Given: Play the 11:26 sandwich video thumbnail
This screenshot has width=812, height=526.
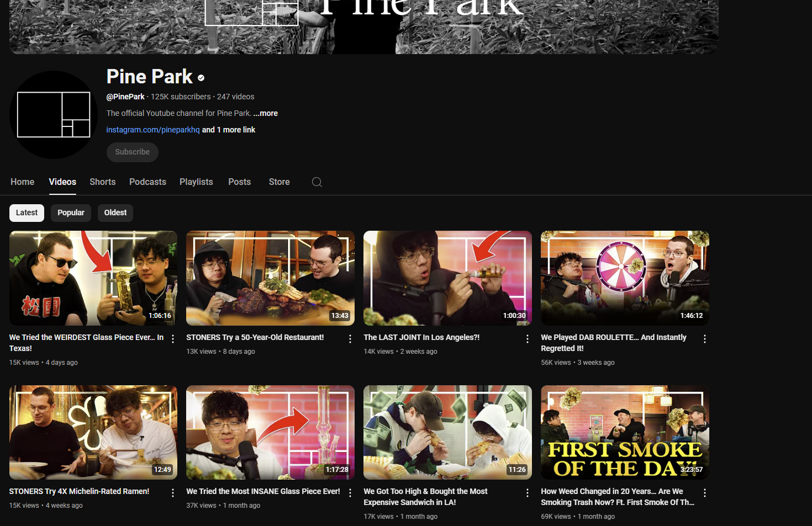Looking at the screenshot, I should [447, 433].
